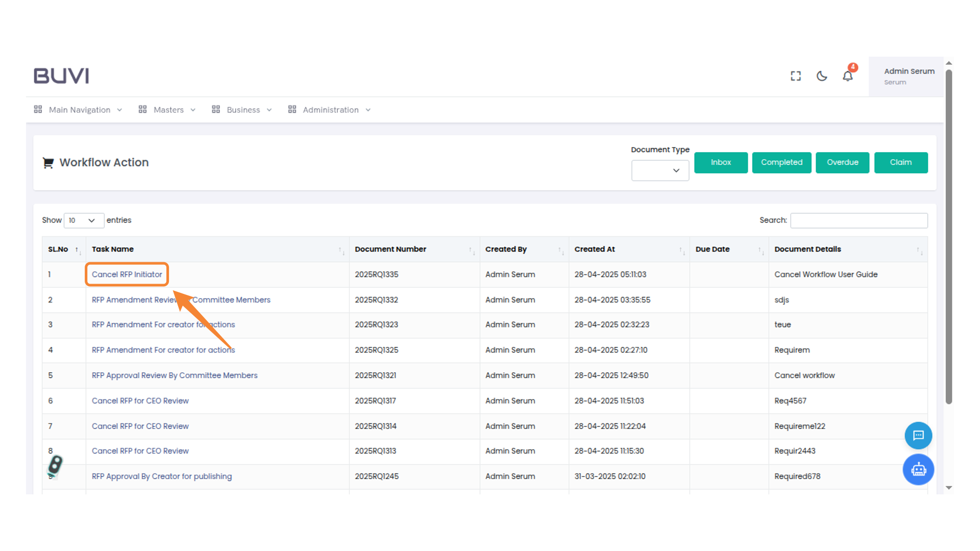Toggle dark mode moon icon
Viewport: 980px width, 551px height.
click(x=822, y=76)
